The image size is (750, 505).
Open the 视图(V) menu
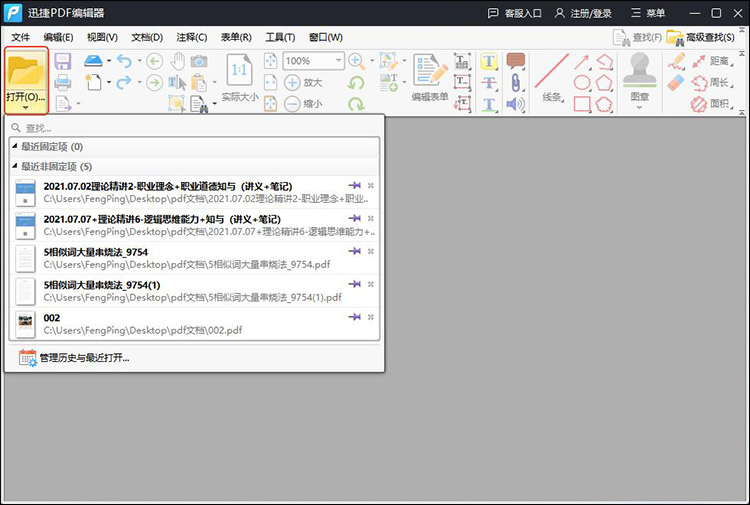coord(102,37)
